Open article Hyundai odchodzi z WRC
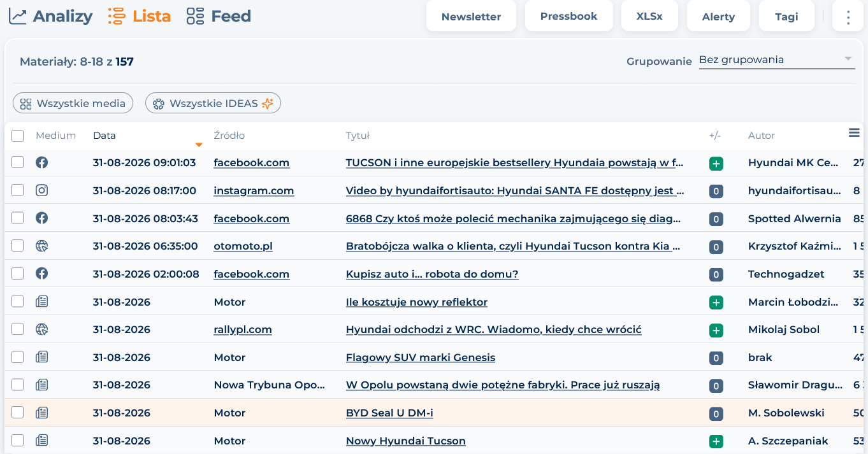Image resolution: width=868 pixels, height=454 pixels. point(493,329)
